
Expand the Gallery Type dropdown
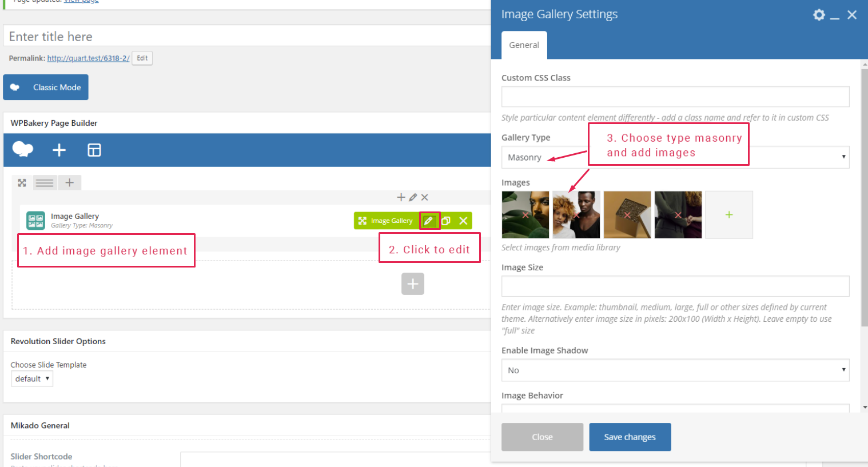(675, 157)
